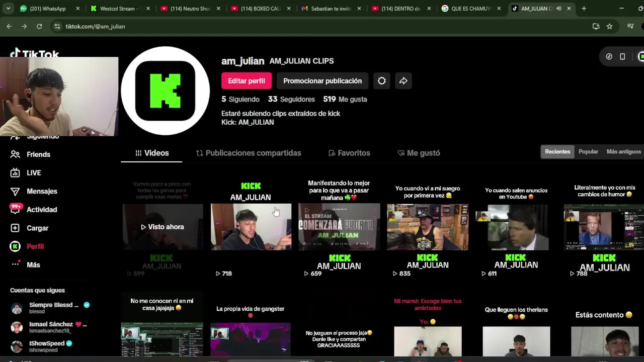
Task: Open No me conocen ni en mi casa video
Action: pos(162,325)
